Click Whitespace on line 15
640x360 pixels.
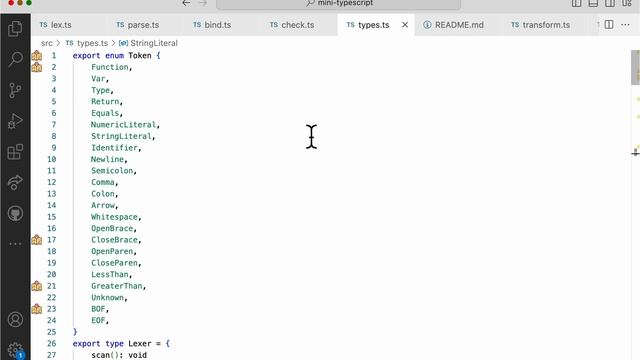point(114,217)
